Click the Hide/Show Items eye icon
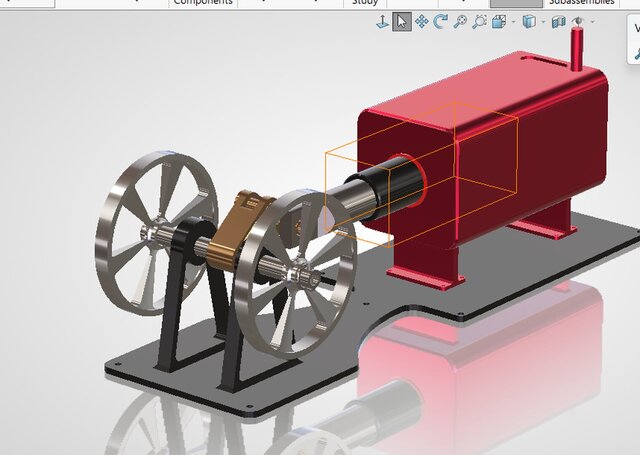This screenshot has height=455, width=640. point(578,21)
